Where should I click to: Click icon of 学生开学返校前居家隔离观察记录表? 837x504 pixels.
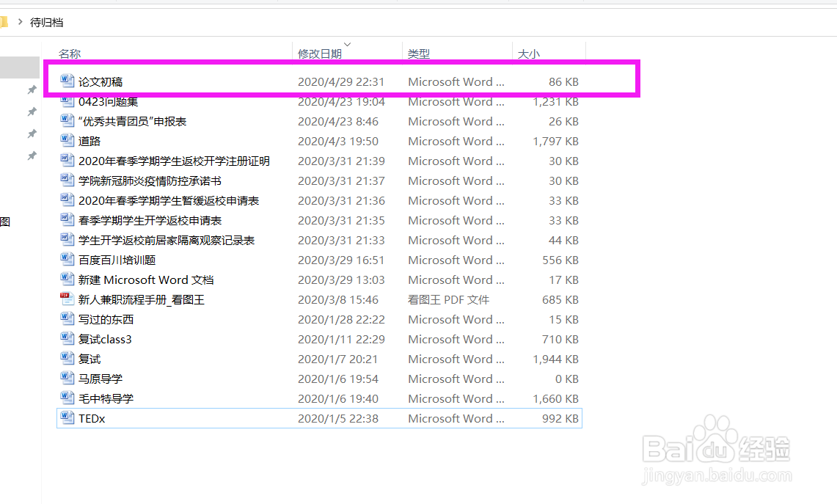tap(67, 239)
